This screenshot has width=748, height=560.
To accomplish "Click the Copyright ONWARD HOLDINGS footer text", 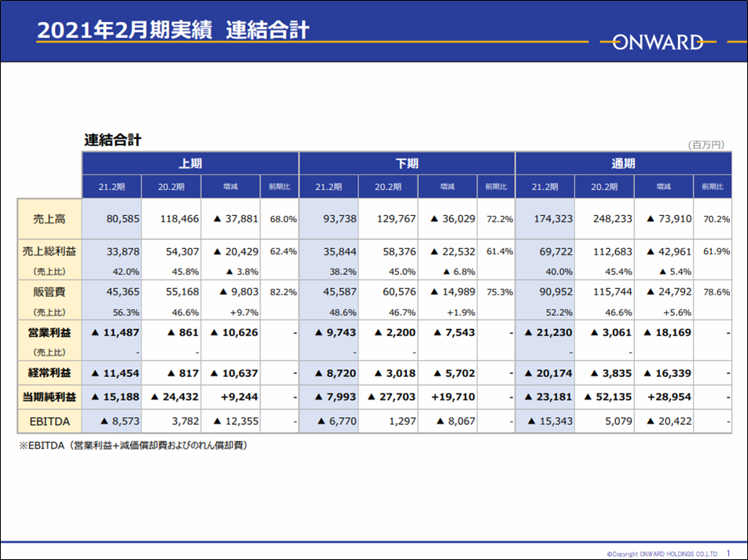I will pos(662,554).
